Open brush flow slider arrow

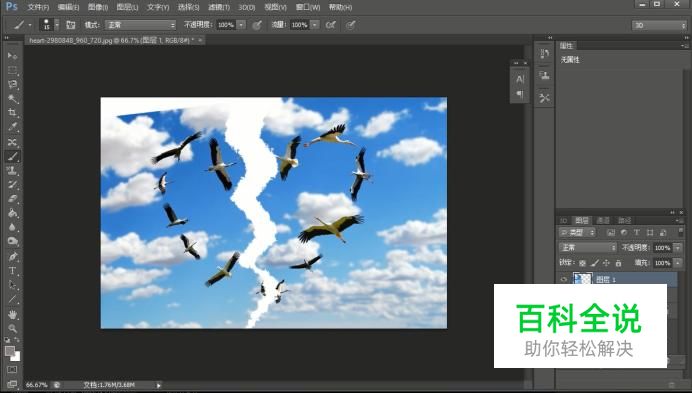315,25
